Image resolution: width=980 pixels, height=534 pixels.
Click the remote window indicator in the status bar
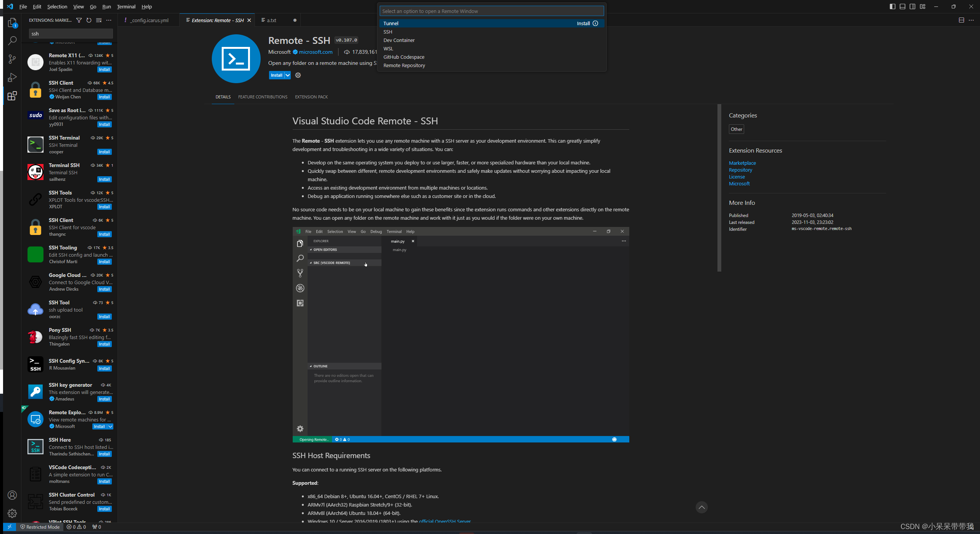point(10,527)
